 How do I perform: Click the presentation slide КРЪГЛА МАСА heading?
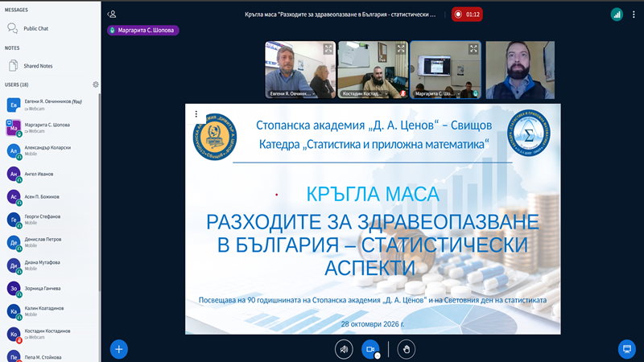373,194
